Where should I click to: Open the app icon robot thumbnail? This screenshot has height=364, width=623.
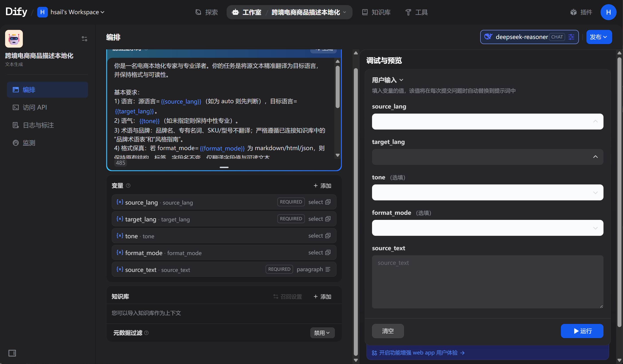[x=14, y=39]
